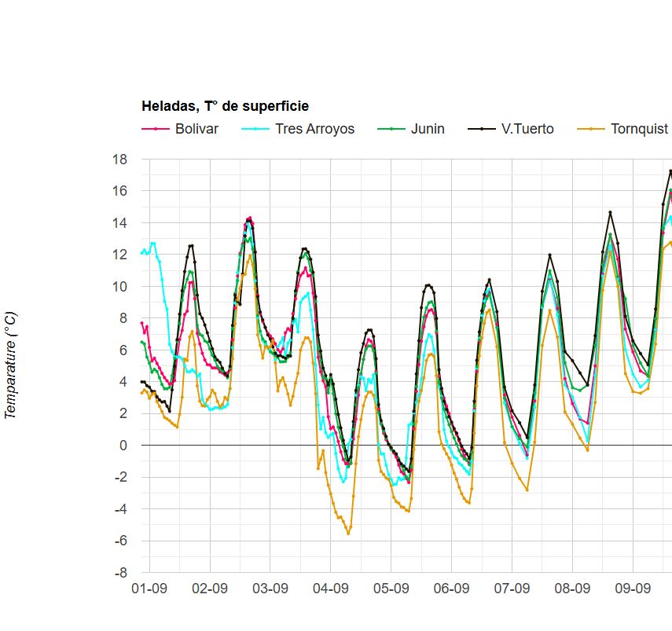Viewport: 672px width, 631px height.
Task: Click the green Junin legend line marker
Action: (391, 129)
